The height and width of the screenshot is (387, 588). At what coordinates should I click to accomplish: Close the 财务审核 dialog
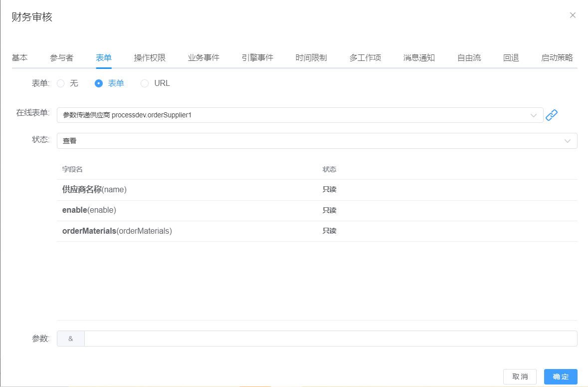pos(573,15)
